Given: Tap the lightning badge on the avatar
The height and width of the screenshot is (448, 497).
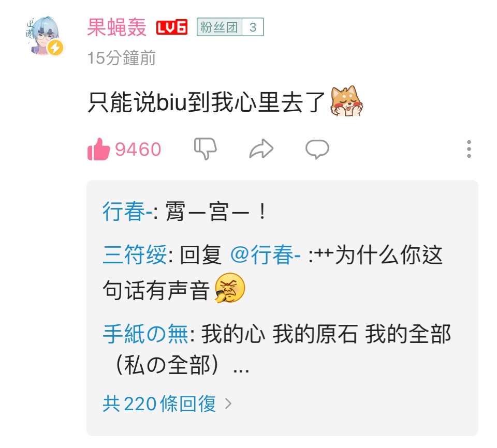Looking at the screenshot, I should tap(55, 48).
